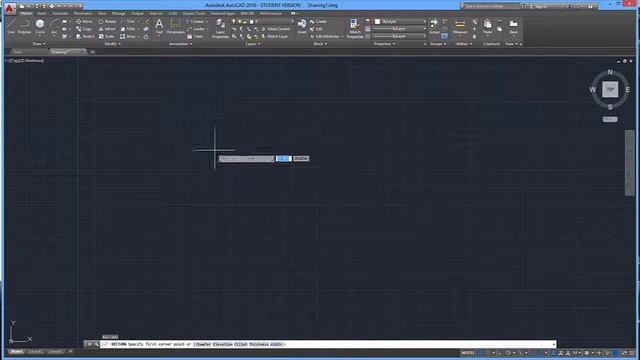The height and width of the screenshot is (360, 640).
Task: Click the Group tool
Action: (x=434, y=26)
